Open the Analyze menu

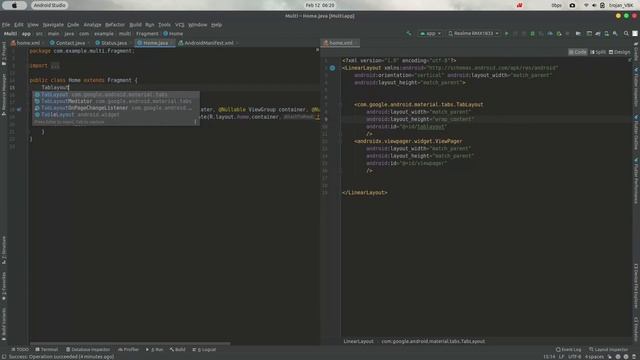92,24
